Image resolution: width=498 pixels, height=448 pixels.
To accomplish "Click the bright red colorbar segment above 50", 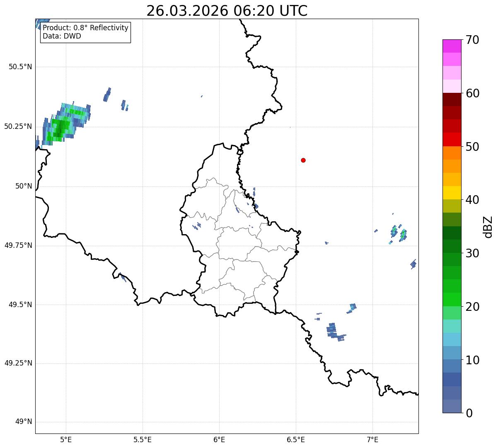I will [x=452, y=139].
